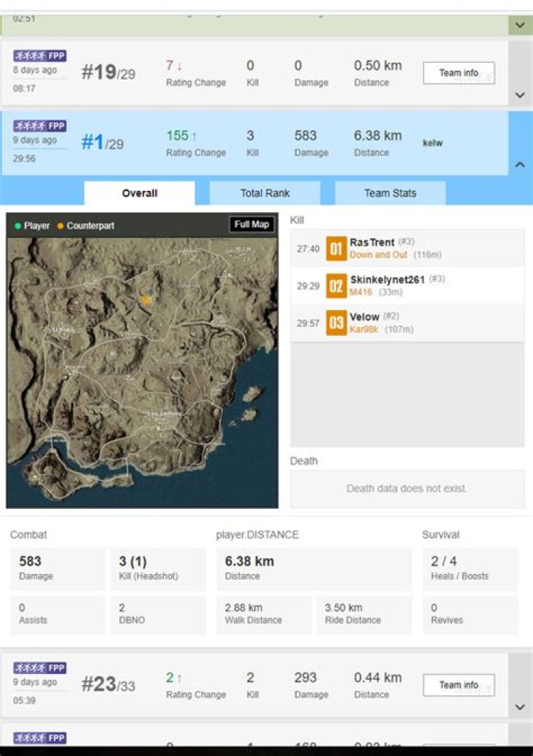Switch to the Overall tab
The width and height of the screenshot is (533, 756).
click(139, 193)
